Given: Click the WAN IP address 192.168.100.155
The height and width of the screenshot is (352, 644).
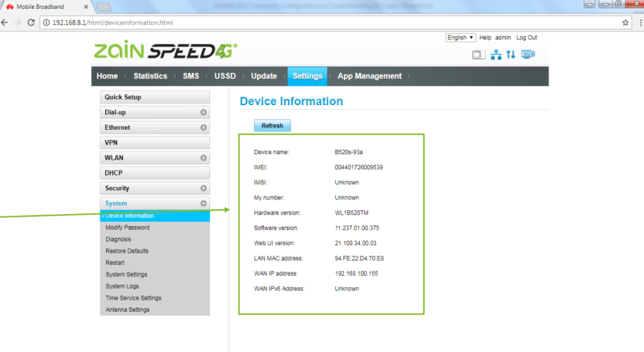Looking at the screenshot, I should tap(356, 273).
